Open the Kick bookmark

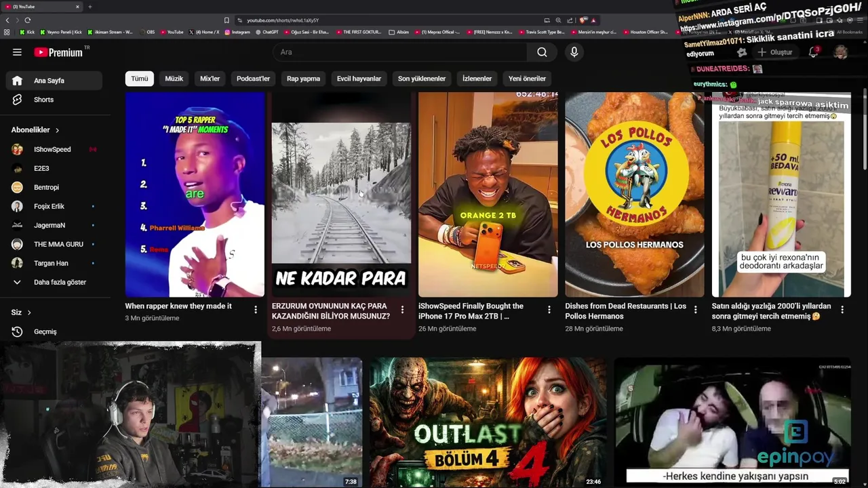(x=27, y=32)
